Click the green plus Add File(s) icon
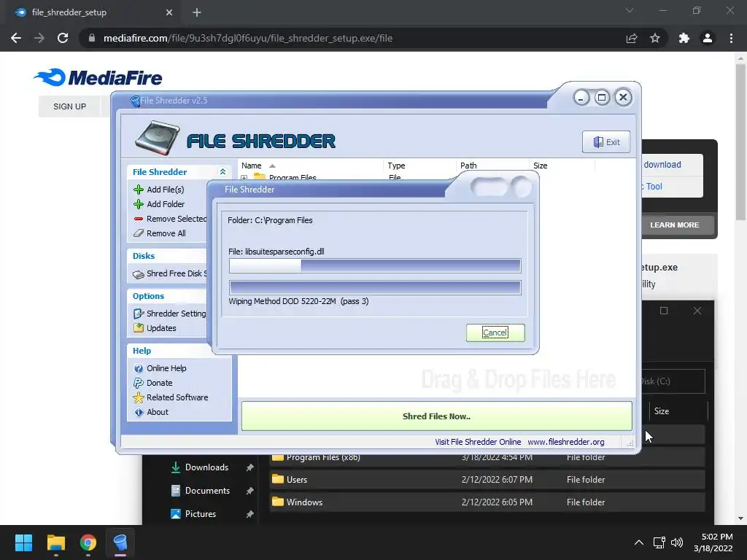The width and height of the screenshot is (747, 560). click(139, 190)
